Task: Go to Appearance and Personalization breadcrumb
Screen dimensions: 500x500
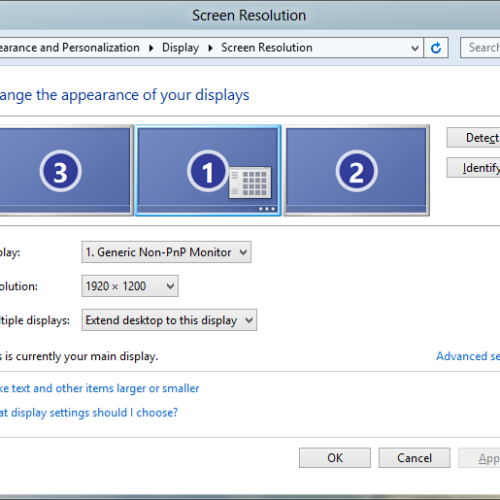Action: (70, 48)
